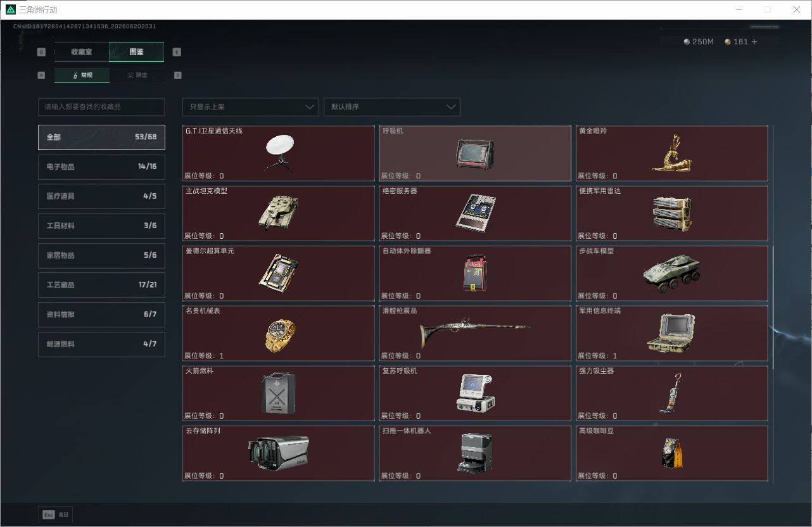Click the G.T.I卫星通信天线 satellite dish icon
The image size is (812, 527).
tap(279, 154)
